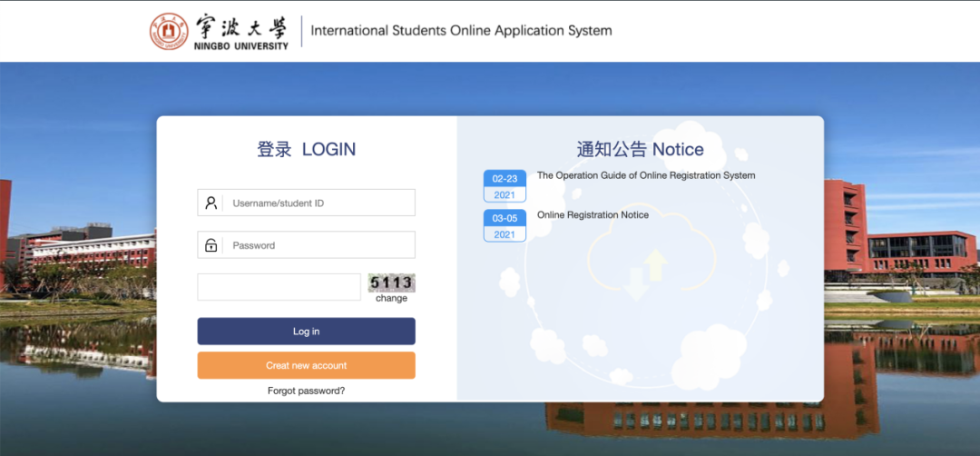Click the 5113 captcha image
Image resolution: width=980 pixels, height=456 pixels.
391,283
